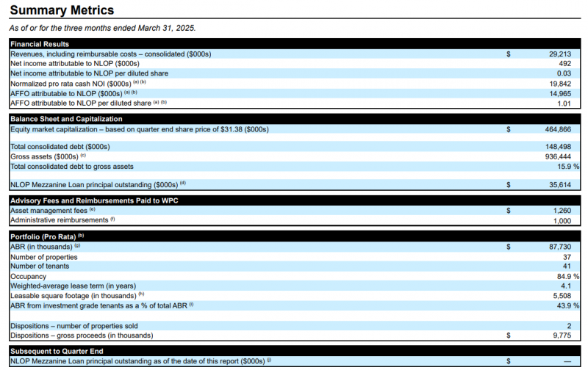Click the Summary Metrics title

tap(61, 10)
